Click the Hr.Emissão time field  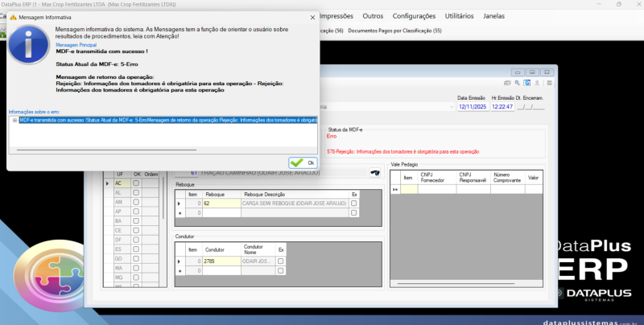(502, 107)
